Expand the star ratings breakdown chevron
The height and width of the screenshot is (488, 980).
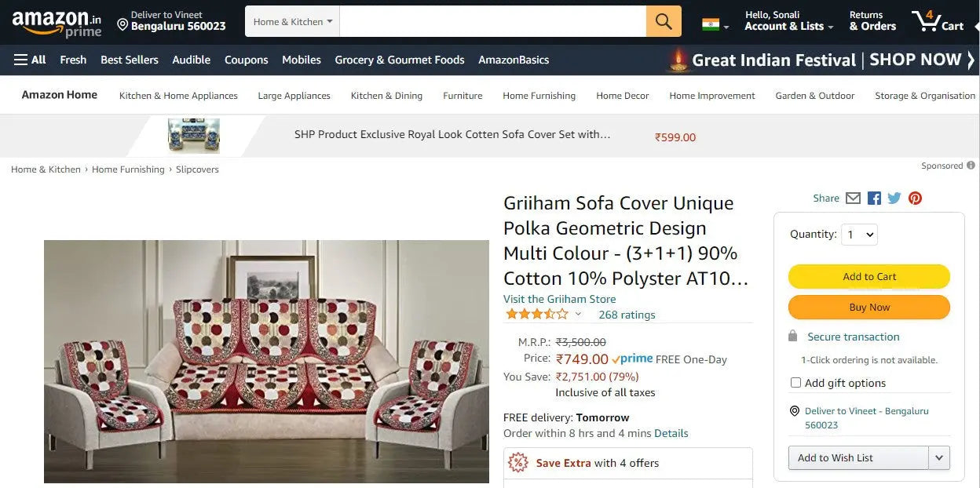(579, 315)
